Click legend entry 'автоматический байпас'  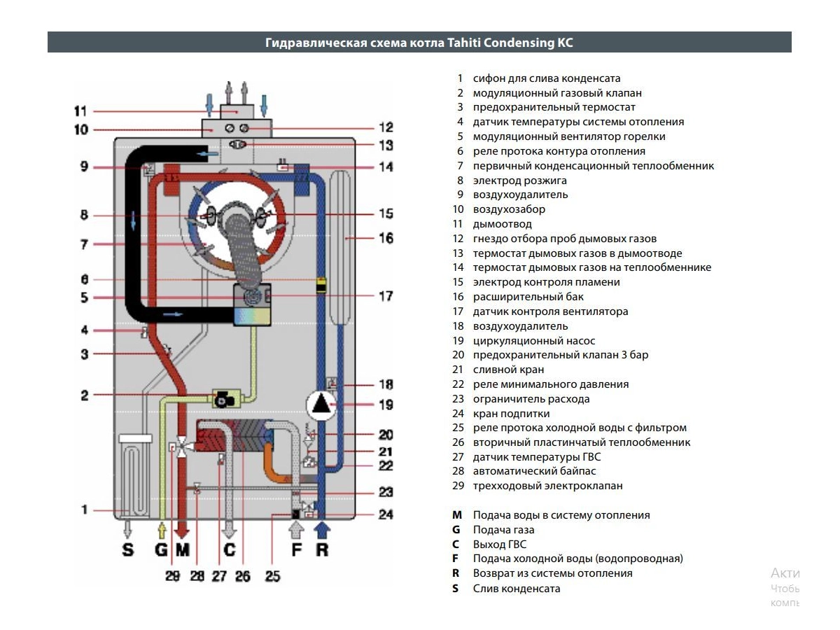(x=535, y=472)
